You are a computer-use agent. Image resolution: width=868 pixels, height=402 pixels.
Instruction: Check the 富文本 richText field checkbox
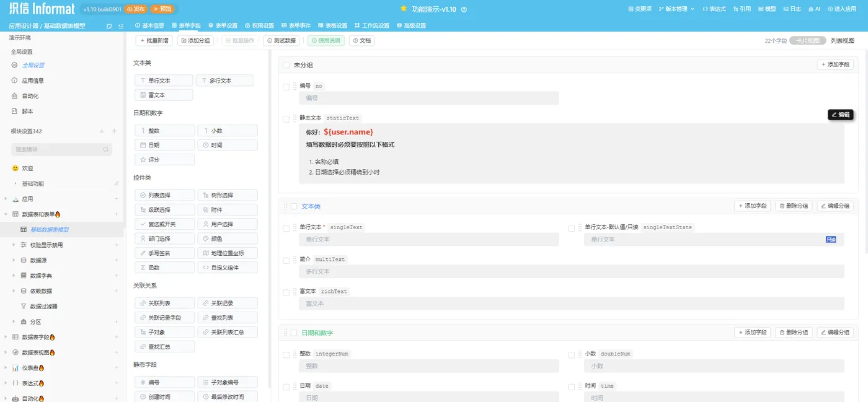click(286, 292)
